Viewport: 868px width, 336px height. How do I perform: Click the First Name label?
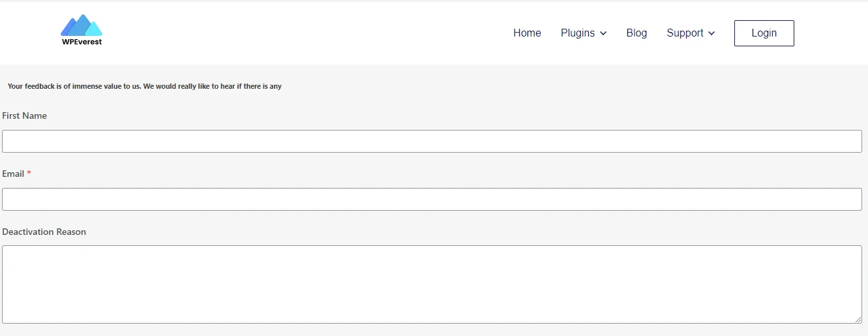point(24,115)
